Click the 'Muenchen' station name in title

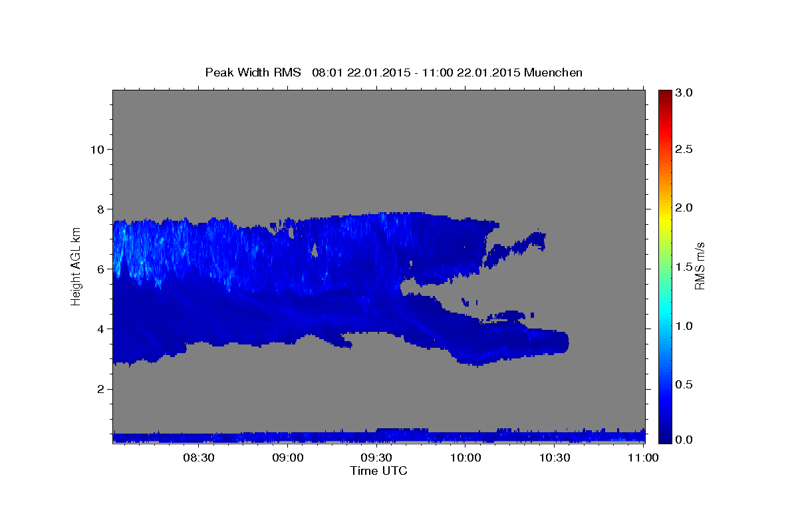point(553,72)
